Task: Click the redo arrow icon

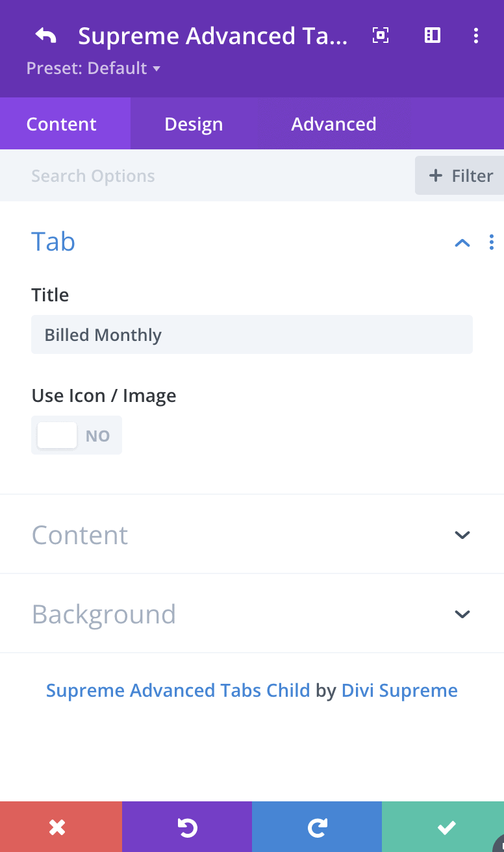Action: [317, 827]
